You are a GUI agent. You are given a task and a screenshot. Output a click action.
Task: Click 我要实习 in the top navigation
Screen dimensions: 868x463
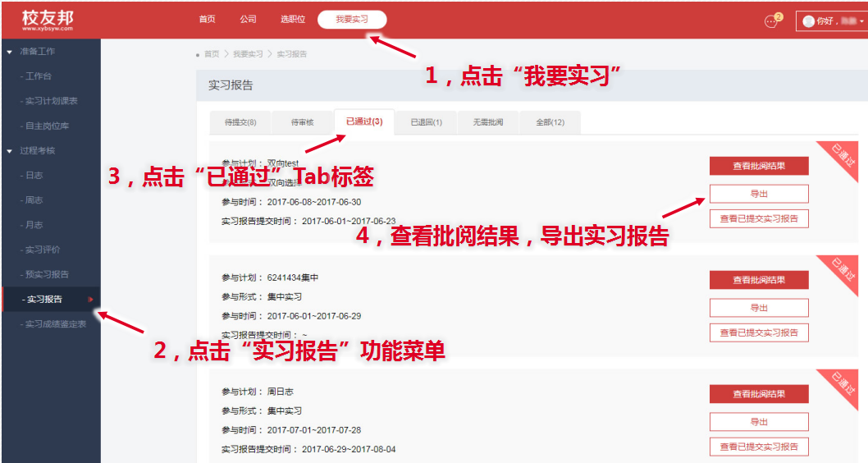click(351, 19)
